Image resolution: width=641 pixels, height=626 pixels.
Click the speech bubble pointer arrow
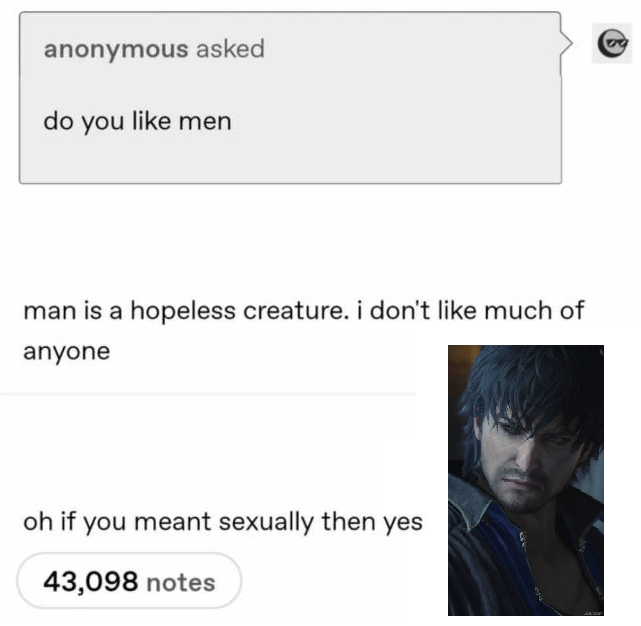pos(567,43)
